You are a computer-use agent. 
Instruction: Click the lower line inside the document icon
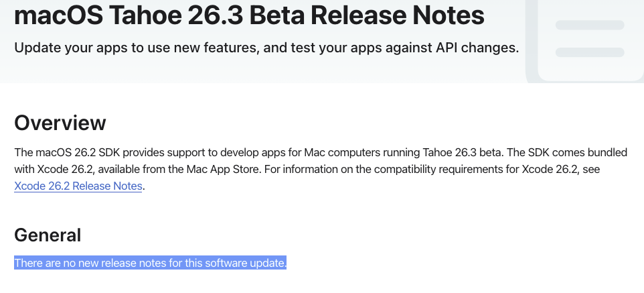[x=590, y=52]
